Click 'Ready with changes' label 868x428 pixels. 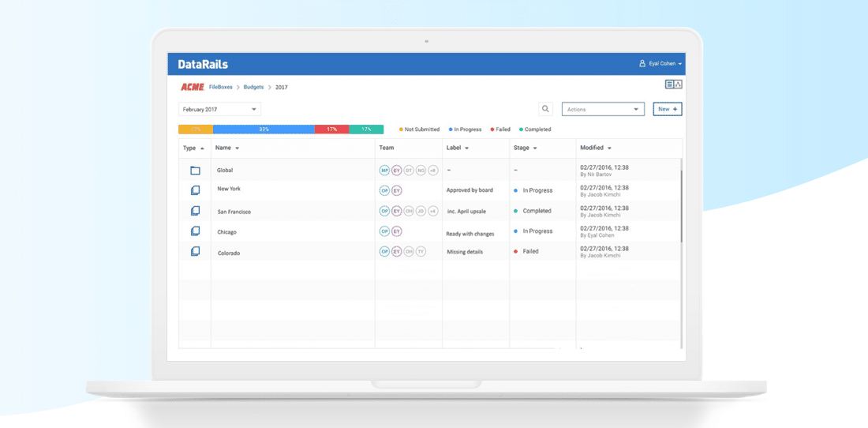(x=470, y=235)
